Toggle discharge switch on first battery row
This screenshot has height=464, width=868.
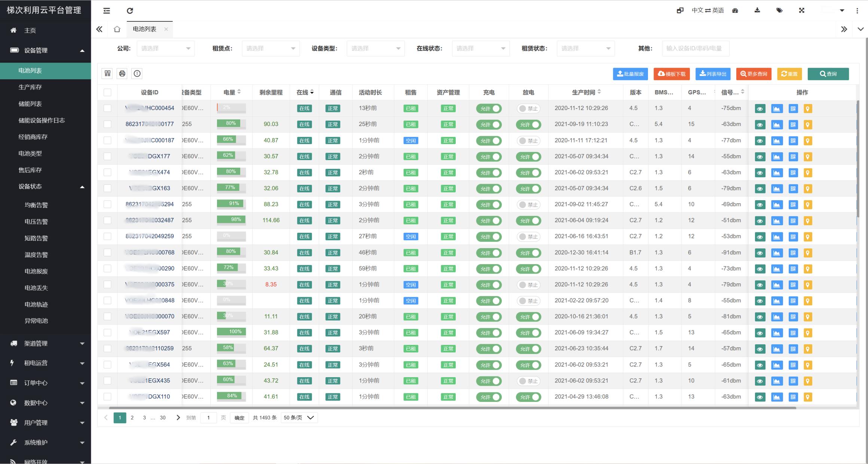(528, 109)
